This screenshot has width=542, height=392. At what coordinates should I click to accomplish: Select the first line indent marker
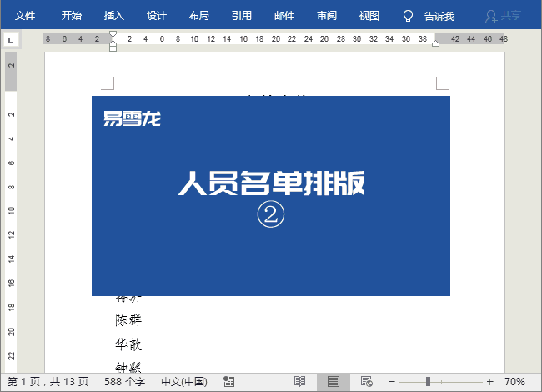[x=113, y=34]
